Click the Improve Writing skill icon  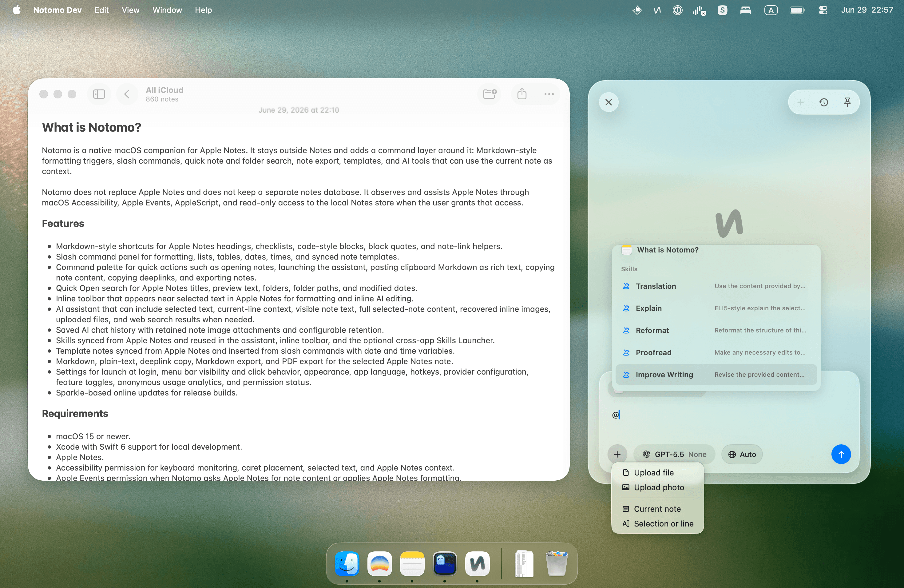[626, 375]
